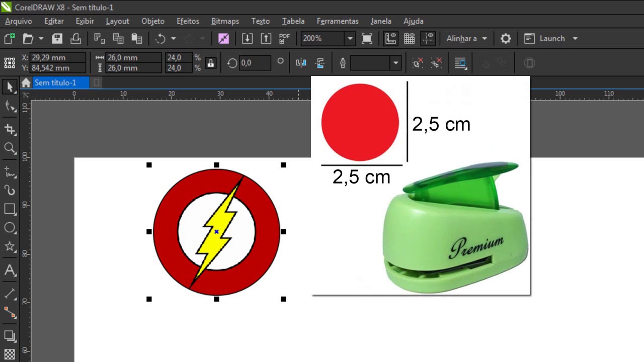The image size is (644, 362).
Task: Pick the Connector tool
Action: [10, 313]
